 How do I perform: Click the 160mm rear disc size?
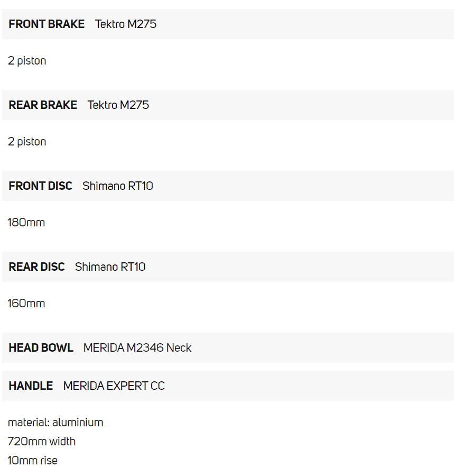[26, 304]
